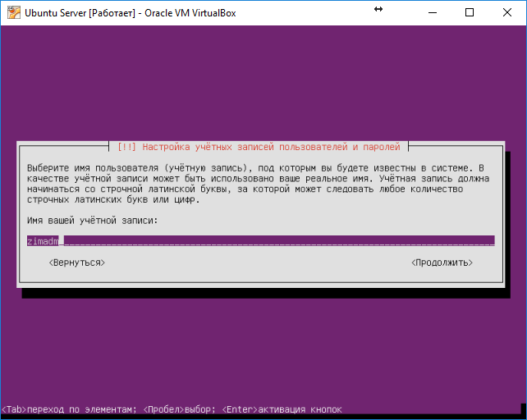Close the Ubuntu Server VirtualBox window
Viewport: 527px width, 420px height.
(506, 13)
